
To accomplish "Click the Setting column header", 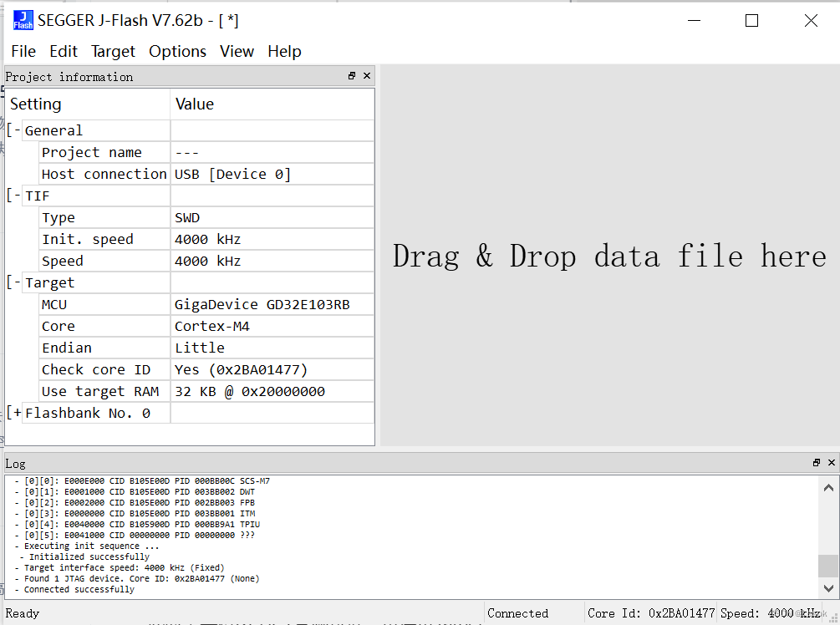I will [x=87, y=104].
